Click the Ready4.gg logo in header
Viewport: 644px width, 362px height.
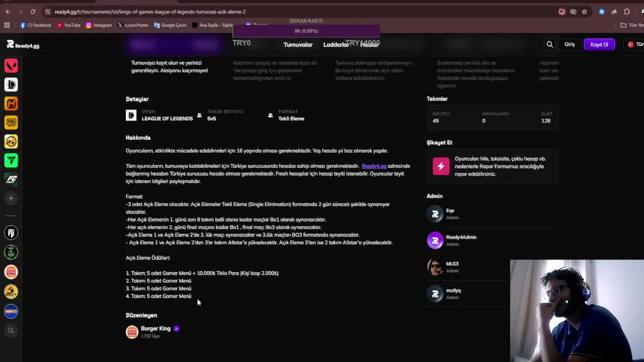(x=23, y=45)
